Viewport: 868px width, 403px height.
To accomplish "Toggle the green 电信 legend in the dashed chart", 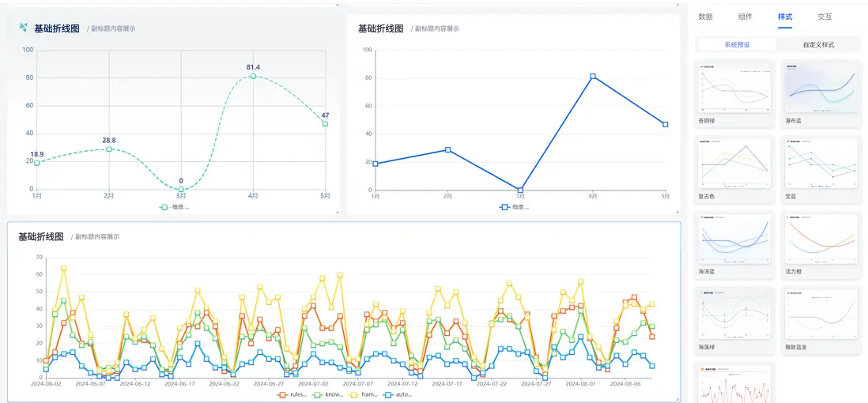I will (x=174, y=207).
